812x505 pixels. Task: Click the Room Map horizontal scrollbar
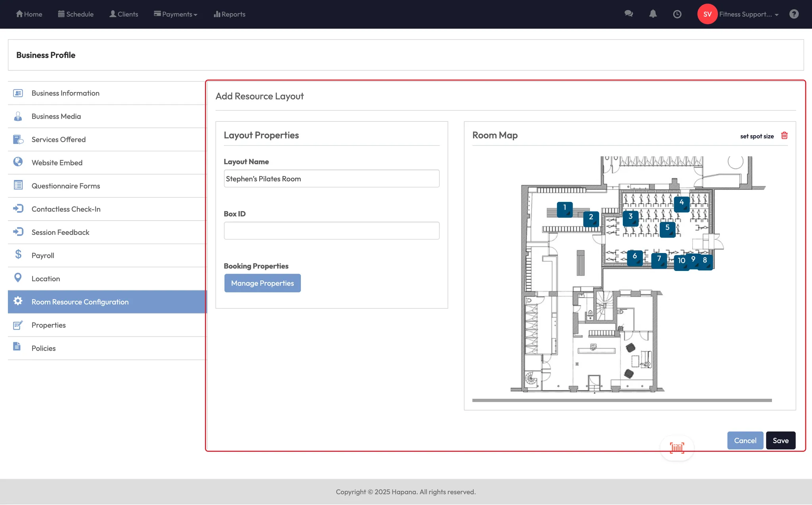point(622,400)
